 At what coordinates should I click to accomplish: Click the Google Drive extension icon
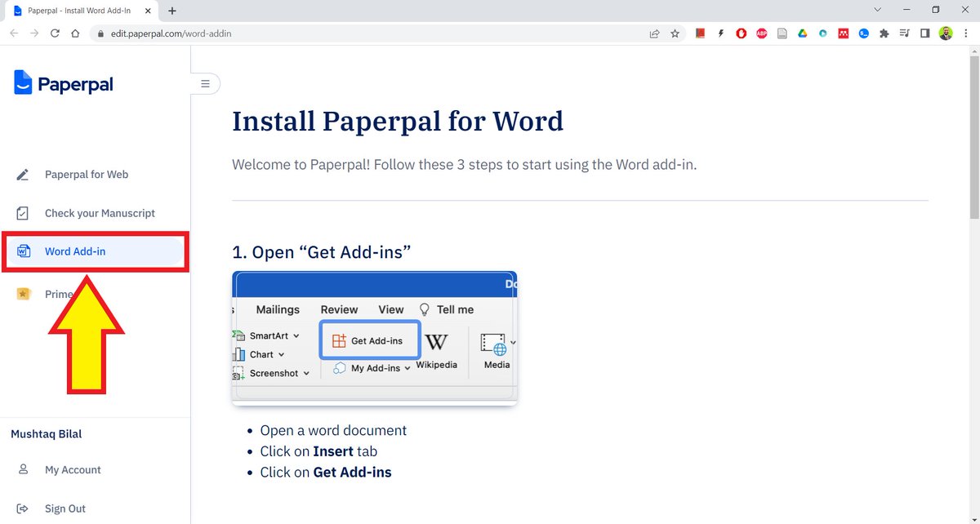(802, 33)
